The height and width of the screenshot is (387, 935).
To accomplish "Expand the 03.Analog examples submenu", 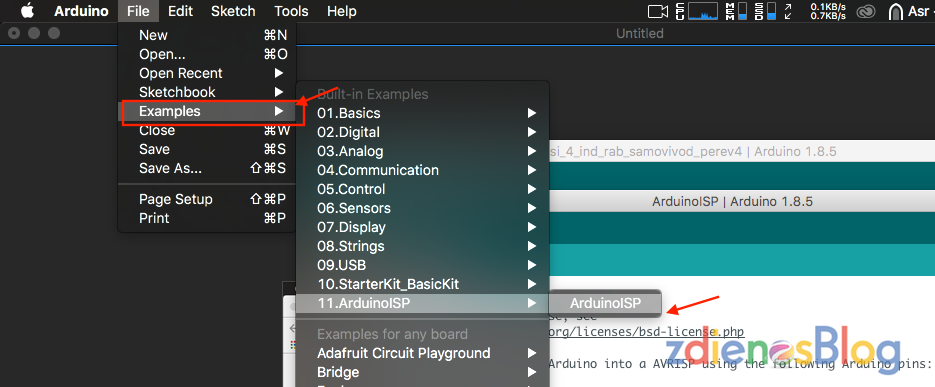I will 423,151.
